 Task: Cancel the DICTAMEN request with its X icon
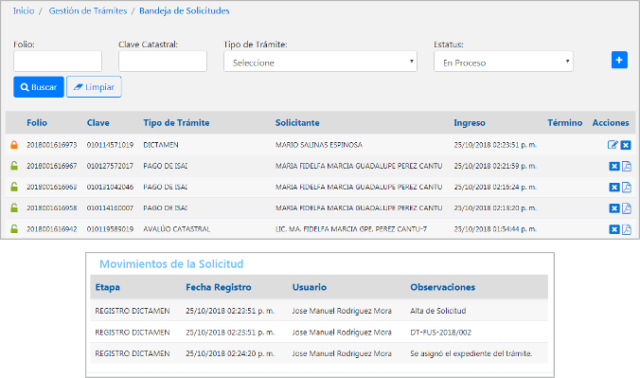626,145
